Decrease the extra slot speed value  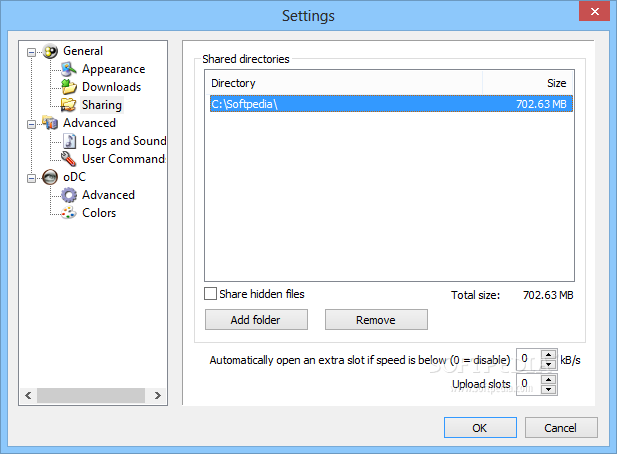pos(549,364)
